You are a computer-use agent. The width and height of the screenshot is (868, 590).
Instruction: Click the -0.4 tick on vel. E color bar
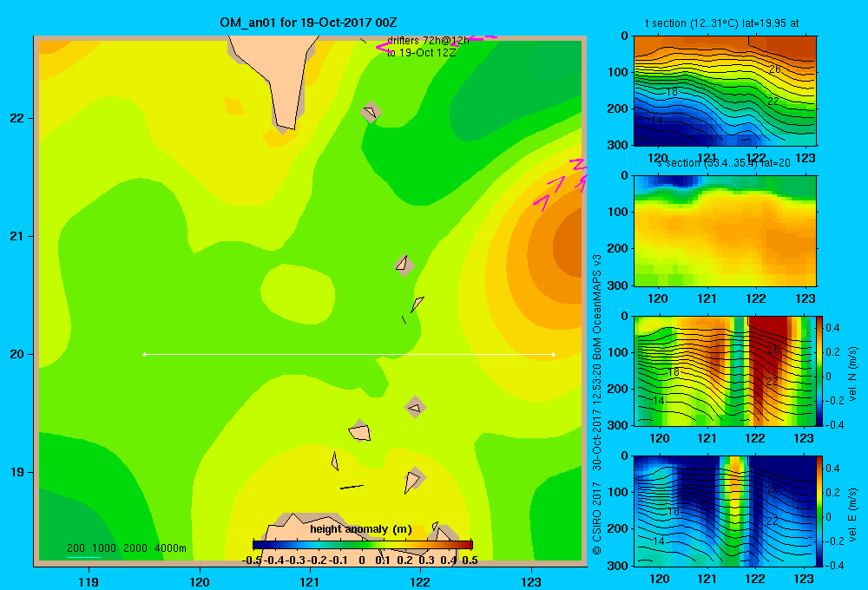click(832, 565)
